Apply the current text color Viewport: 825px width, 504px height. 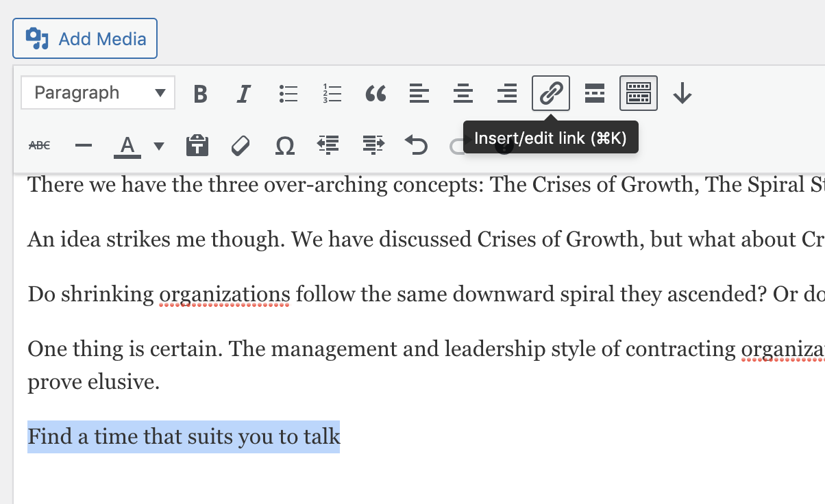[127, 145]
